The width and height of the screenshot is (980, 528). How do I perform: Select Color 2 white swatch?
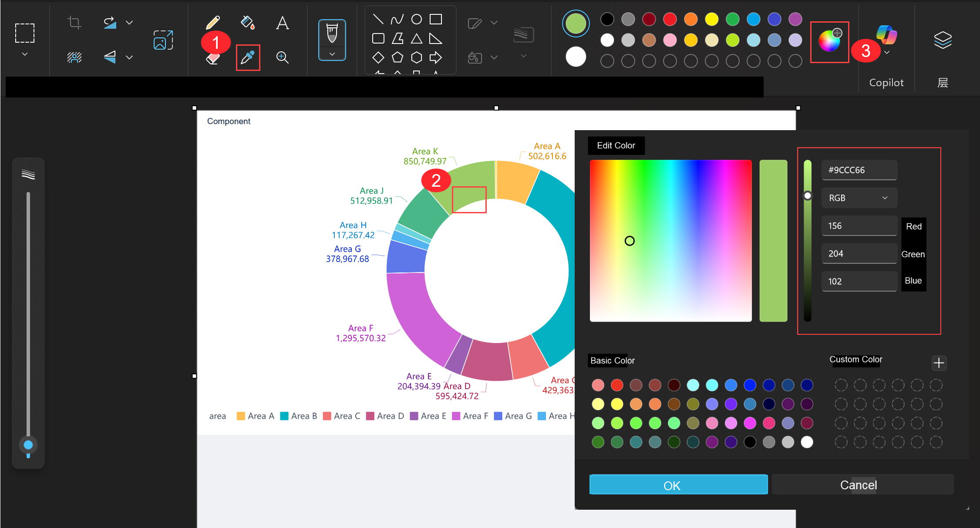point(576,57)
